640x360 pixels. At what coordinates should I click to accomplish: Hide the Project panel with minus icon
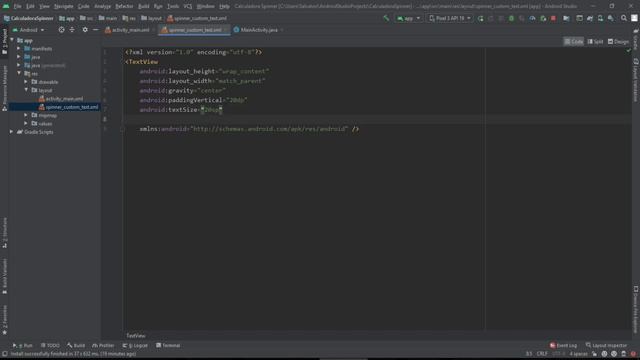click(96, 30)
